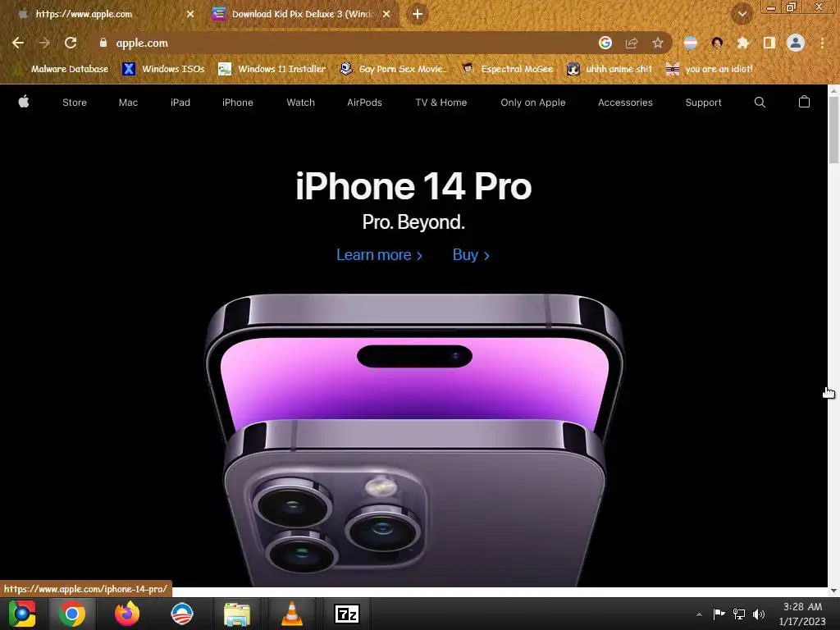The width and height of the screenshot is (840, 630).
Task: Open Google Chrome from the taskbar
Action: click(72, 614)
